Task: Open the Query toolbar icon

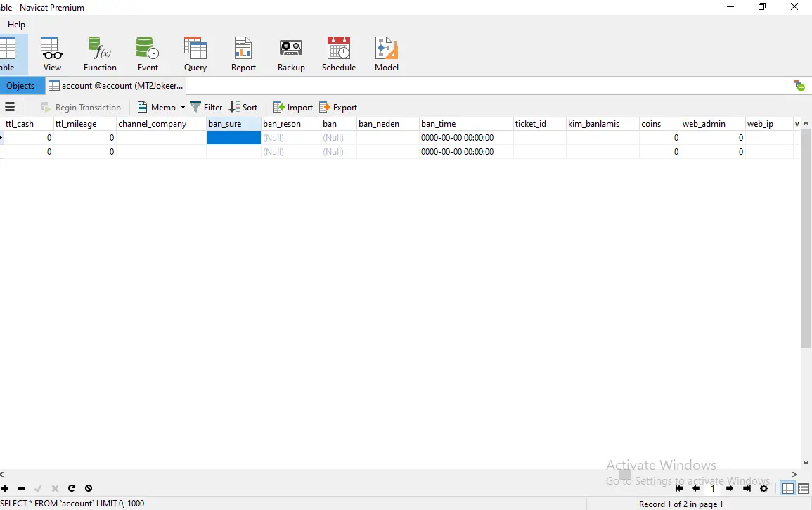Action: pyautogui.click(x=195, y=54)
